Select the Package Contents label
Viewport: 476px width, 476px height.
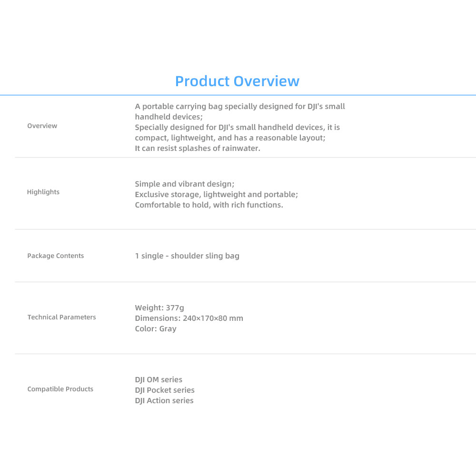(x=55, y=256)
